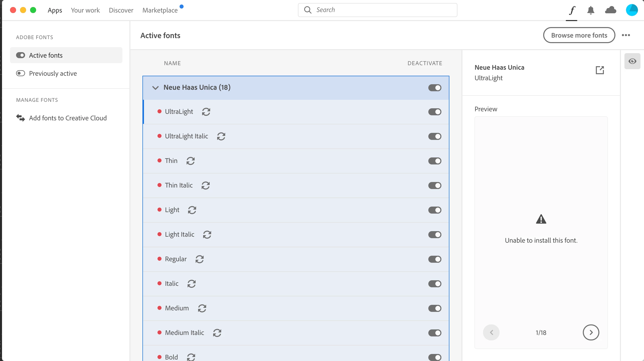Toggle off the Light Italic font
The image size is (644, 361).
tap(435, 235)
